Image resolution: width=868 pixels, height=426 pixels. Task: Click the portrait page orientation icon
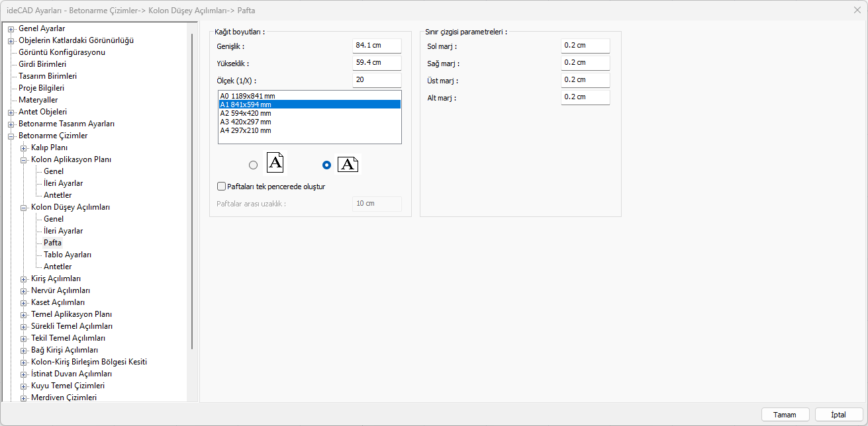click(x=275, y=163)
